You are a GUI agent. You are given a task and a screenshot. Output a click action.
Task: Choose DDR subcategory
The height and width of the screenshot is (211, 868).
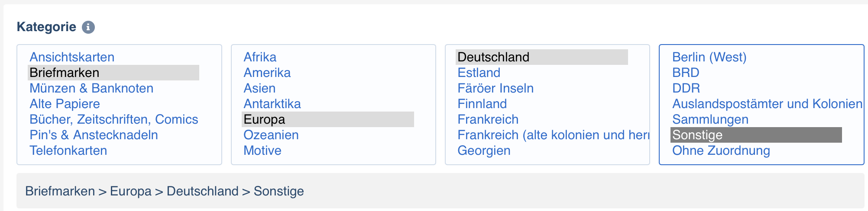click(x=686, y=88)
